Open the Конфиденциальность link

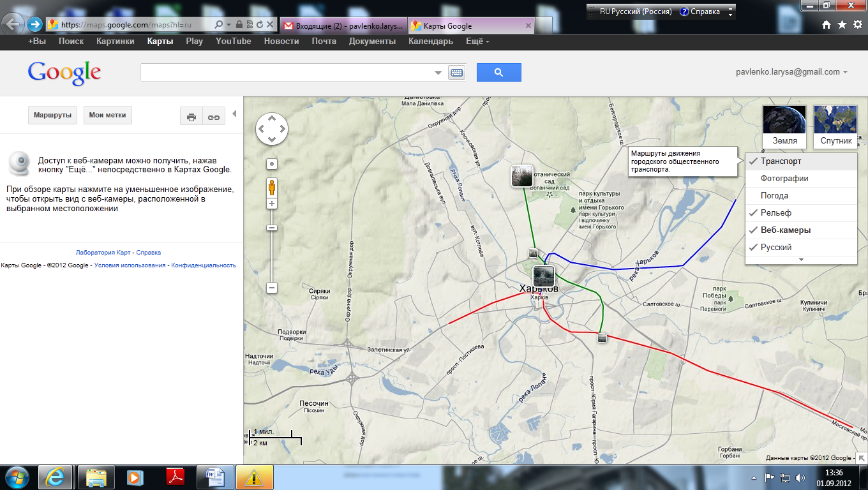[204, 265]
